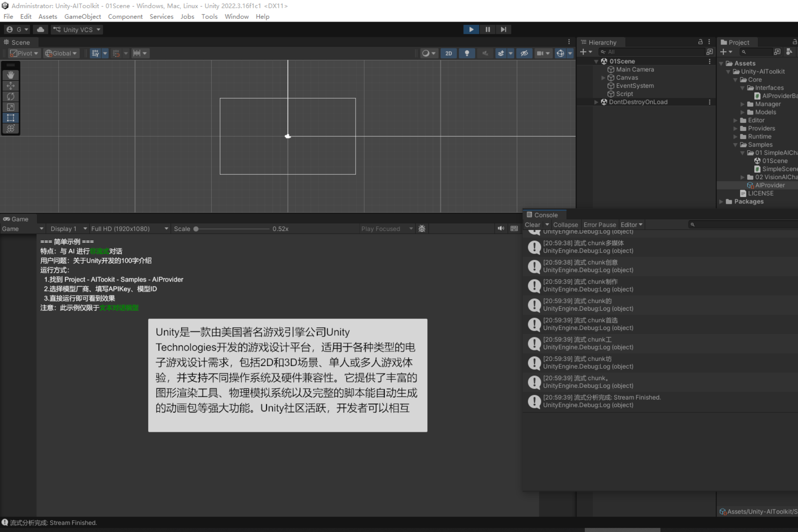Click Project add (+) button
Screen dimensions: 798x532
(726, 52)
